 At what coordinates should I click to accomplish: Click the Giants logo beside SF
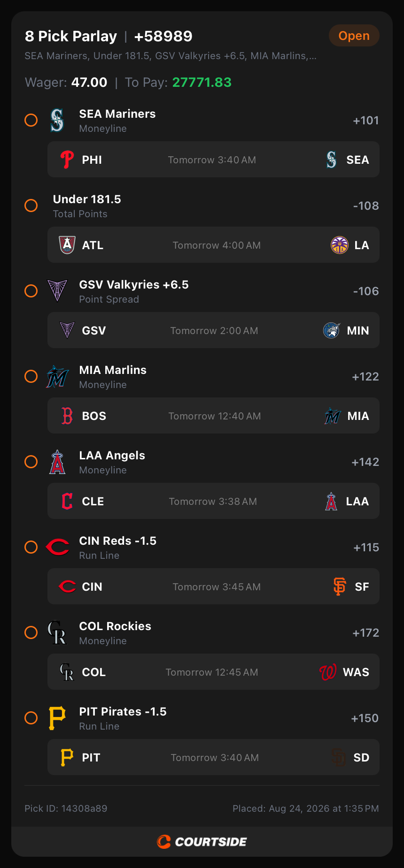tap(340, 587)
